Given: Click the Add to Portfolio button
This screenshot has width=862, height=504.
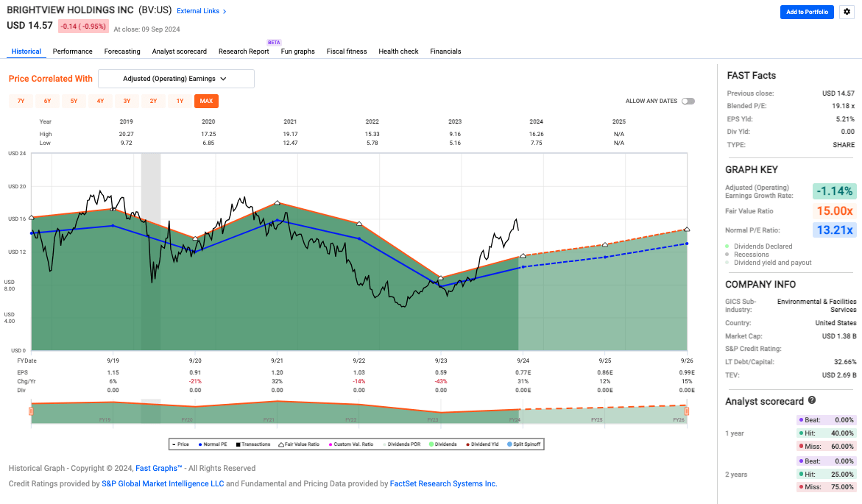Looking at the screenshot, I should (x=807, y=12).
